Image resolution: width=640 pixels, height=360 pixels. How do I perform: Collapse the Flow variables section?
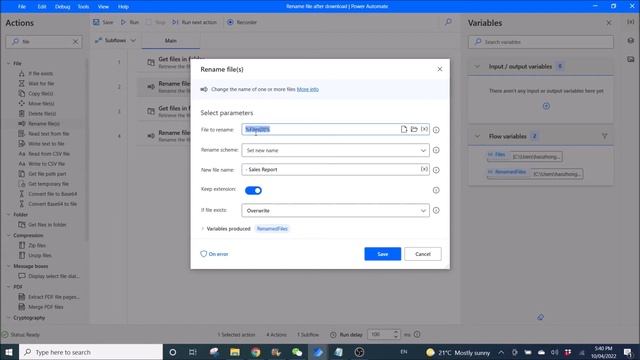477,136
